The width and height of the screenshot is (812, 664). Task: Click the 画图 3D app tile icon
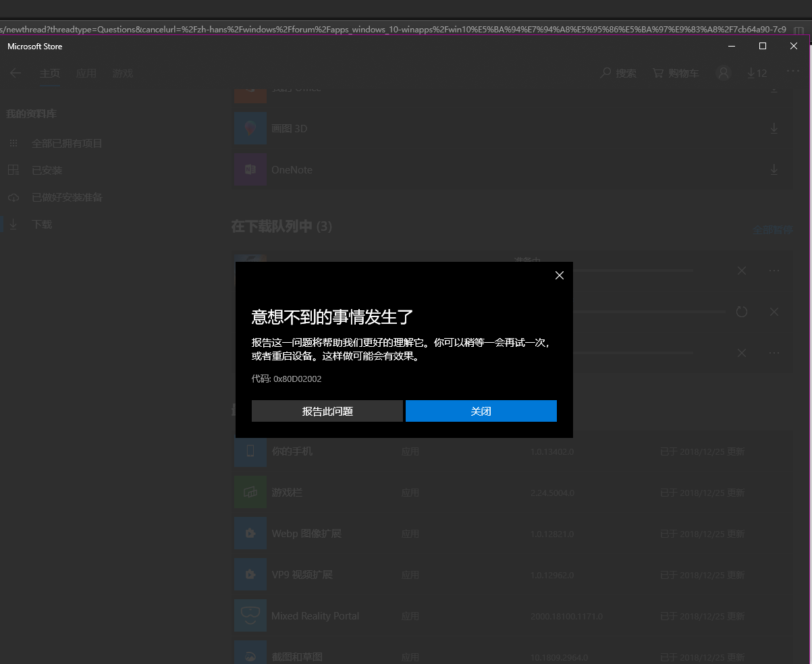(x=250, y=128)
